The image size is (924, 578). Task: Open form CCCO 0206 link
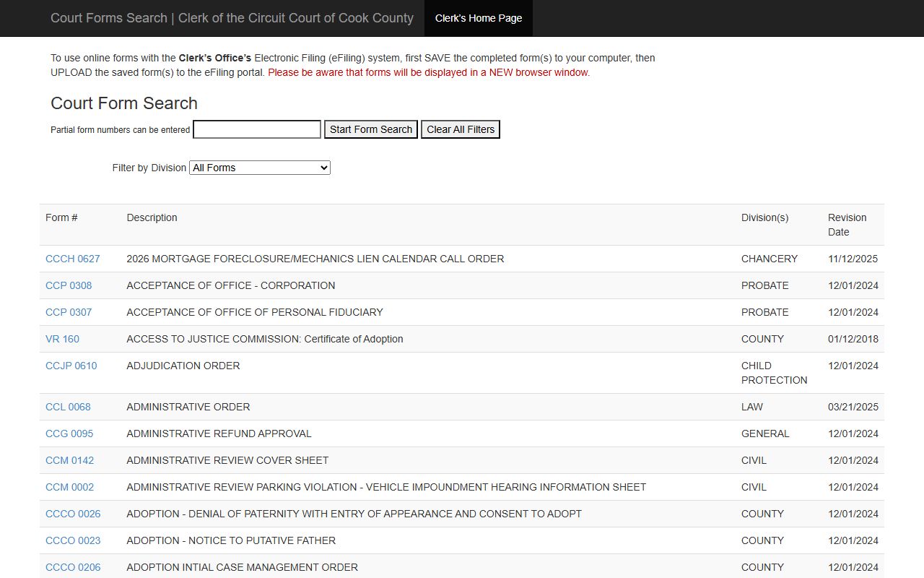coord(73,567)
